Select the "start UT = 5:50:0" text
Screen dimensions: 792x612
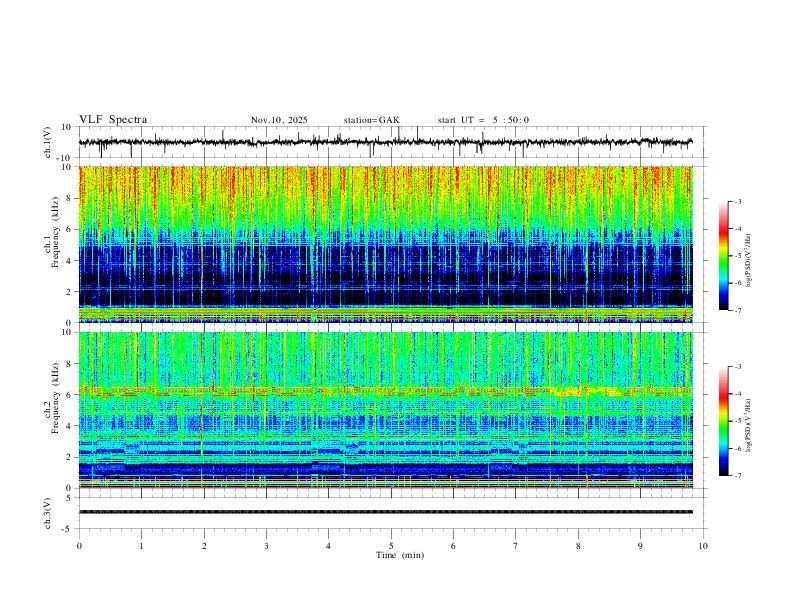point(483,120)
